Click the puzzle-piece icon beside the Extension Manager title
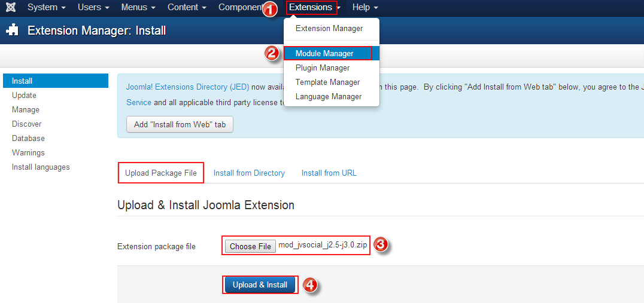This screenshot has width=644, height=303. (13, 30)
